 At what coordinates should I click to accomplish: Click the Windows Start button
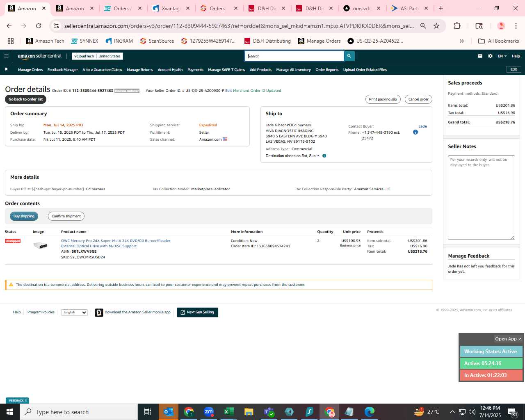tap(10, 412)
